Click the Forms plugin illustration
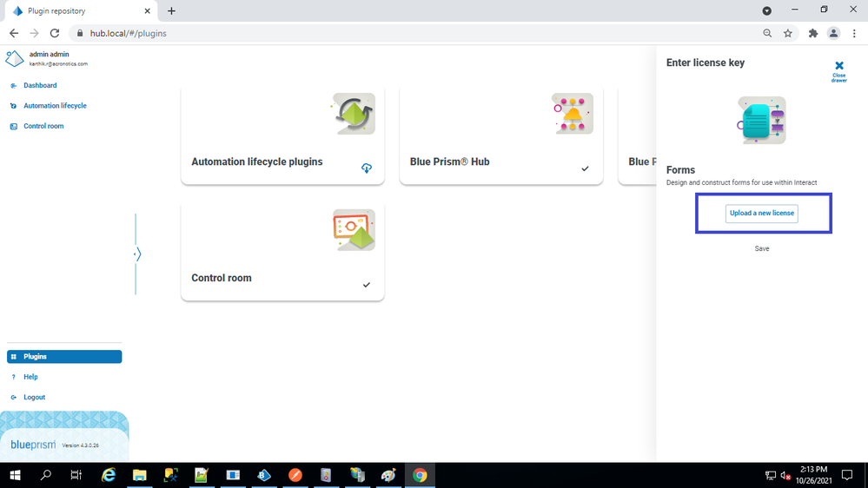Screen dimensions: 868x488 [762, 120]
